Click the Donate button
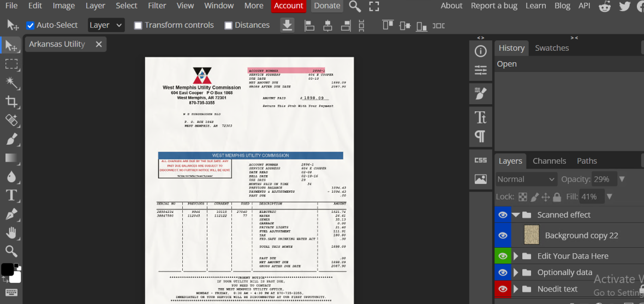The width and height of the screenshot is (644, 304). point(327,6)
